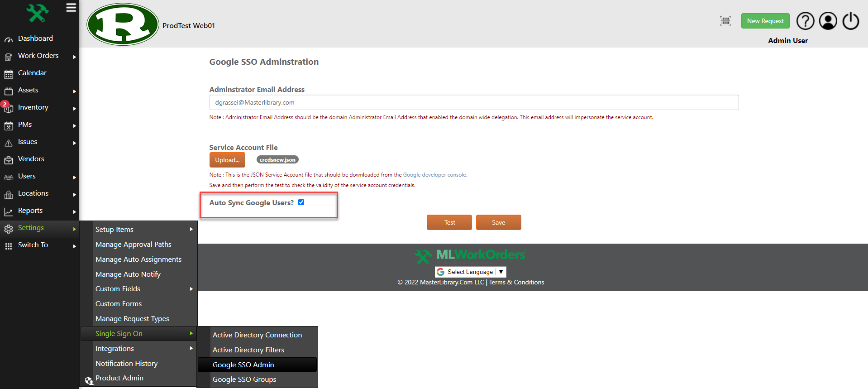Screen dimensions: 868x389
Task: Expand the Locations submenu arrow
Action: pos(74,195)
